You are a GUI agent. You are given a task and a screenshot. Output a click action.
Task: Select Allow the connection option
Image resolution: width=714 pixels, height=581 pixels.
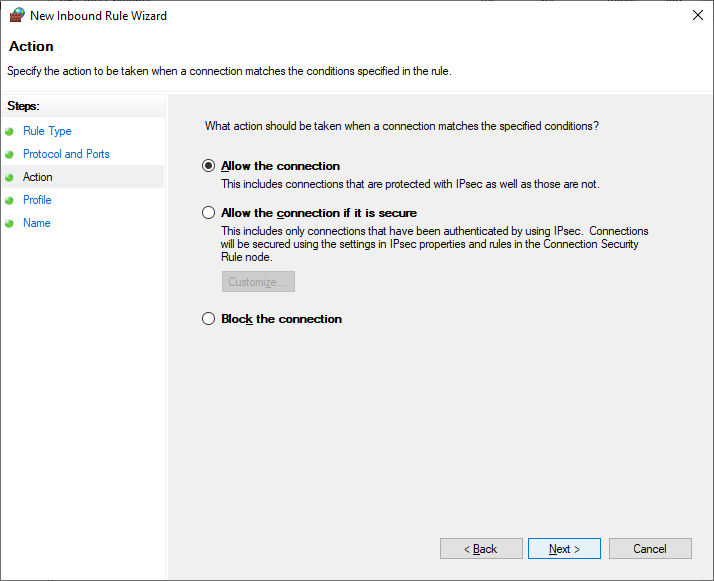coord(209,166)
